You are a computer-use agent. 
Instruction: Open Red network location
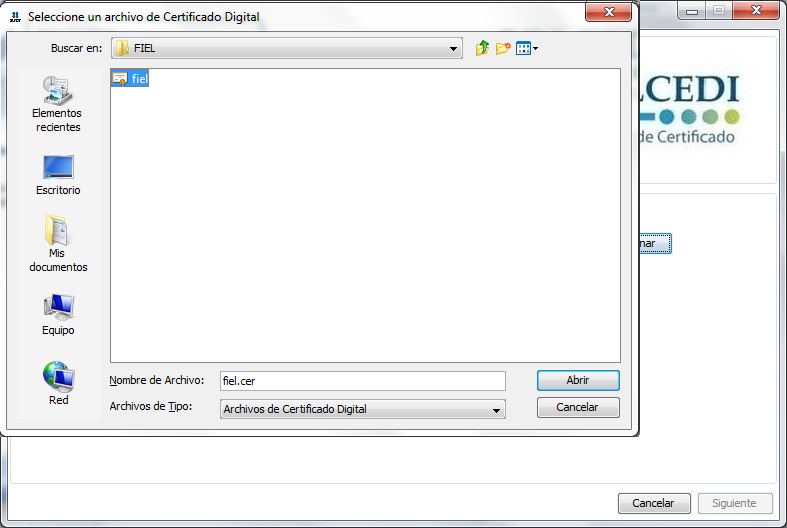[x=59, y=383]
